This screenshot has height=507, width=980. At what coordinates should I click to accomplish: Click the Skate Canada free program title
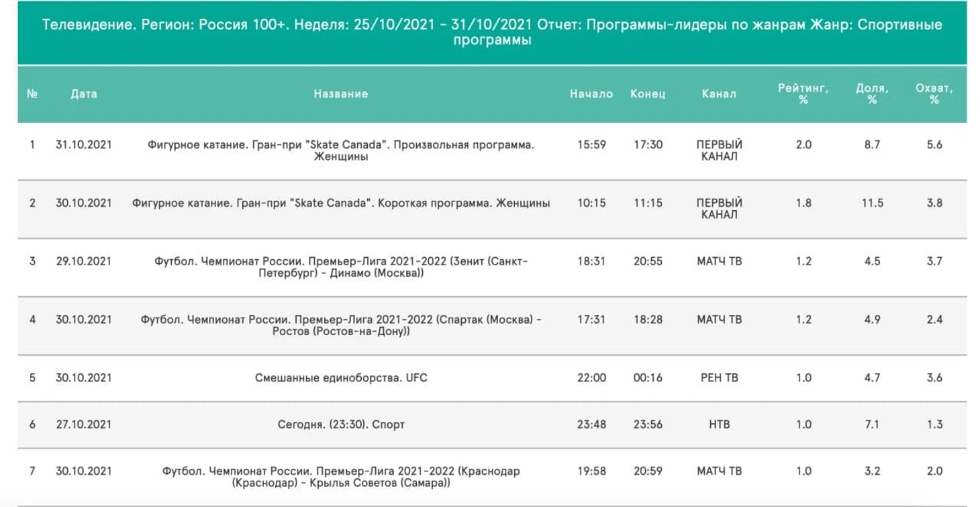tap(341, 150)
